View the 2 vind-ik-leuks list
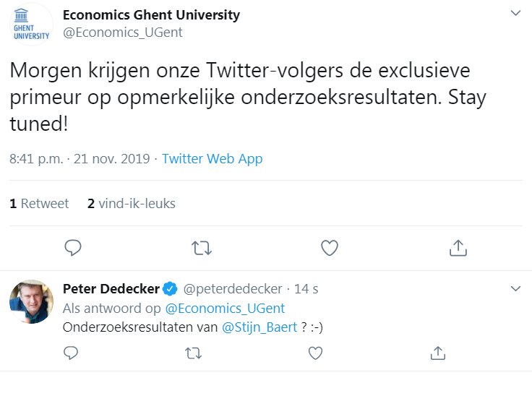 (x=131, y=204)
